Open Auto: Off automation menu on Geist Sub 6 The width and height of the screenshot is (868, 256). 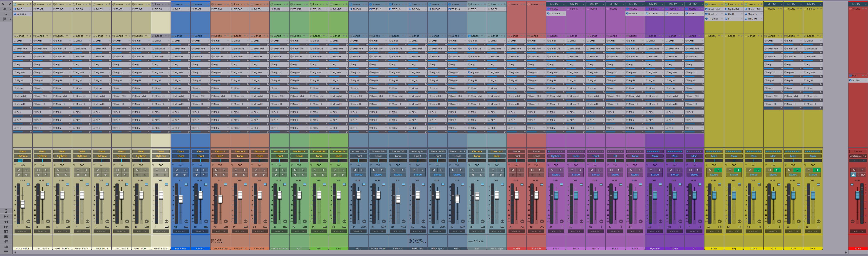click(121, 232)
